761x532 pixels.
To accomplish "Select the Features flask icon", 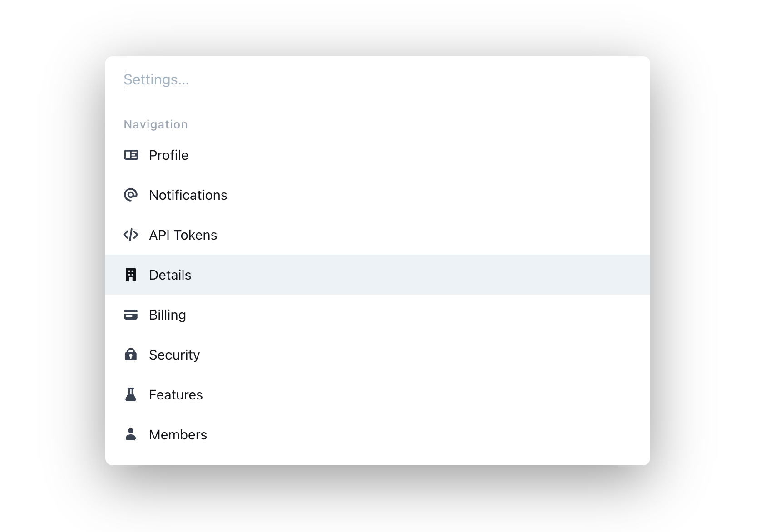I will (x=131, y=394).
